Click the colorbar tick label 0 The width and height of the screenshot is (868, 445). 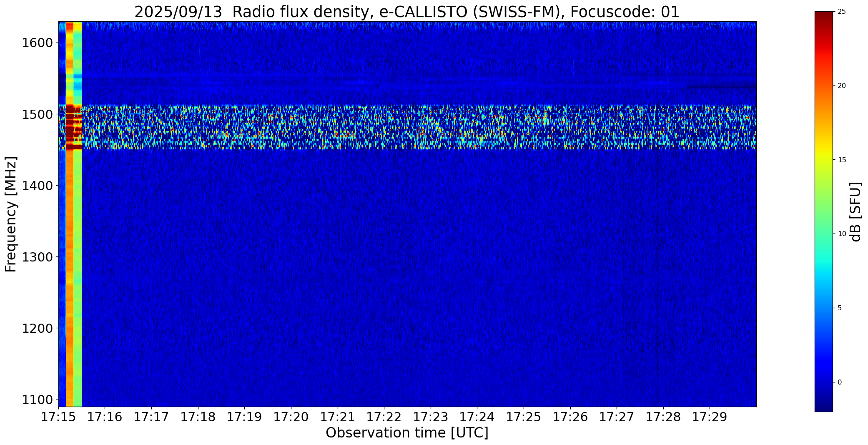(x=840, y=382)
